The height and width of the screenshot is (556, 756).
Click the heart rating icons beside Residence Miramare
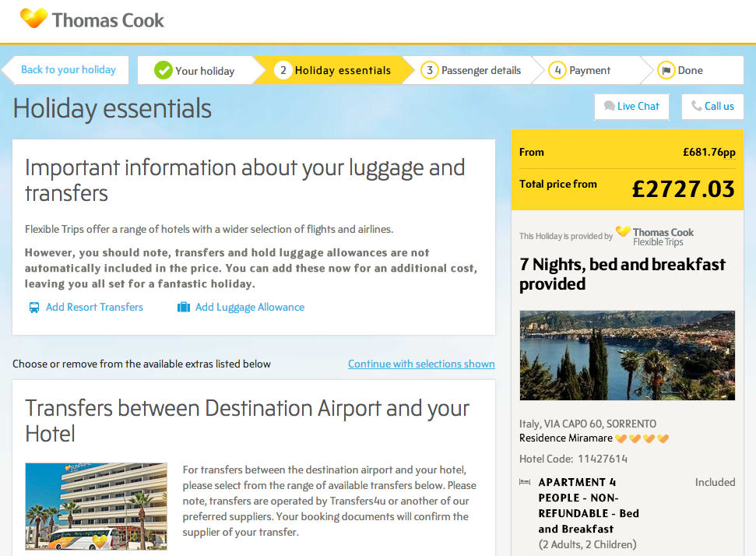click(642, 438)
